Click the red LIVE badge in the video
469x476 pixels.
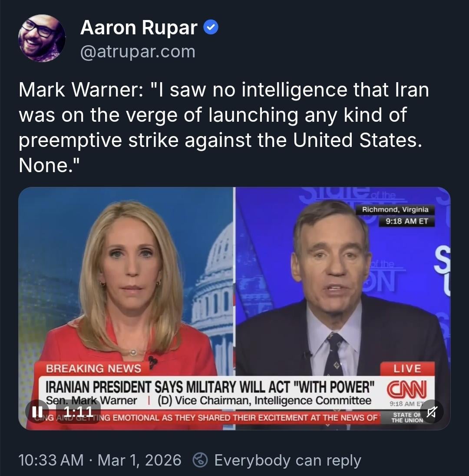coord(407,369)
